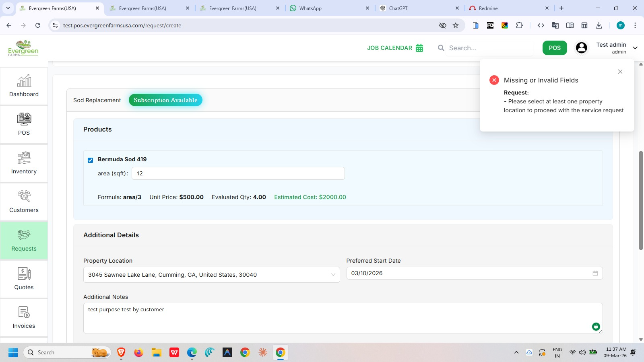Open the Quotes sidebar icon
The width and height of the screenshot is (644, 362).
(24, 274)
